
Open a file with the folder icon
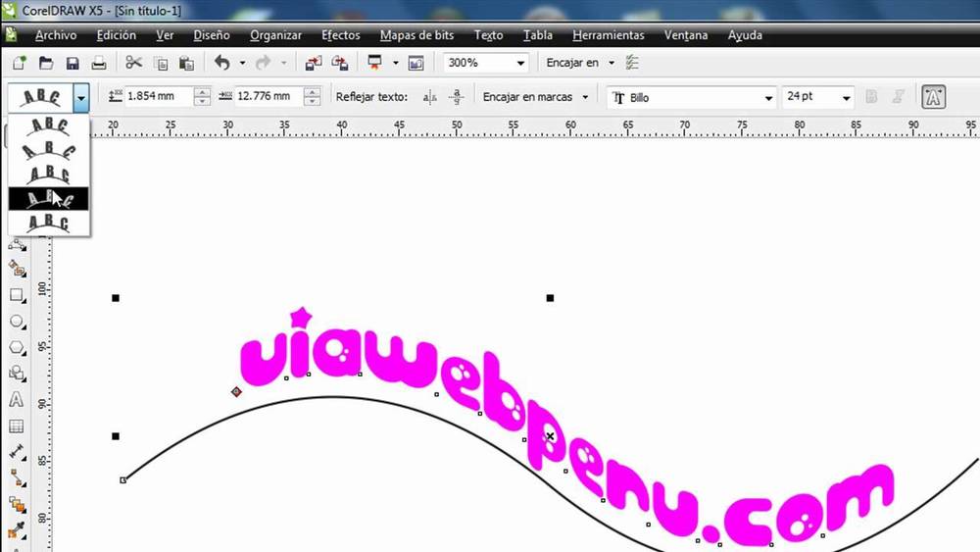coord(46,63)
